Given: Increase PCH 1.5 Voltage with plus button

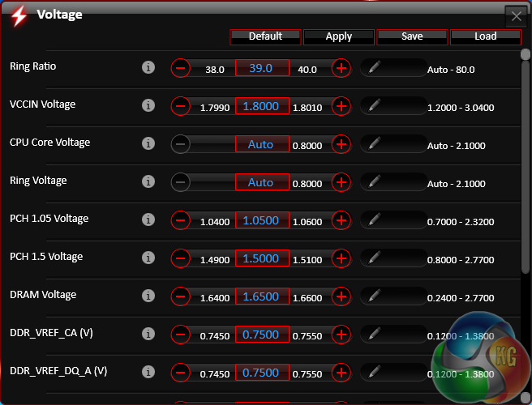Looking at the screenshot, I should (x=341, y=258).
